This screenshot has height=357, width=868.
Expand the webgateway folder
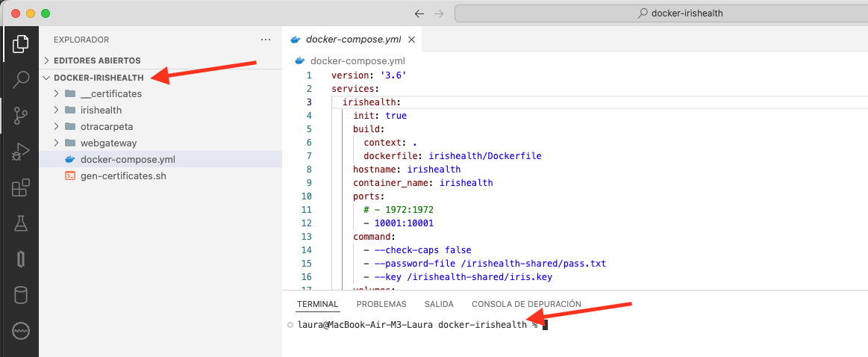tap(108, 143)
